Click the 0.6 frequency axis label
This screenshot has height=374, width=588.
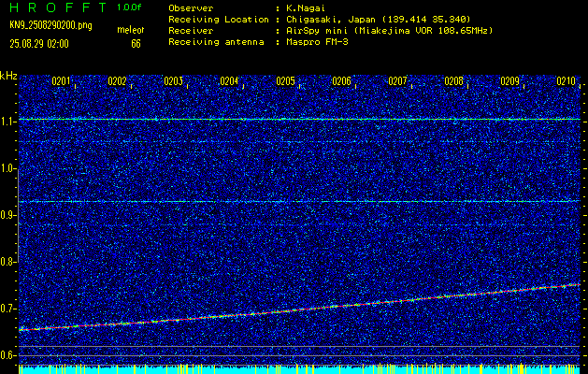pos(7,355)
